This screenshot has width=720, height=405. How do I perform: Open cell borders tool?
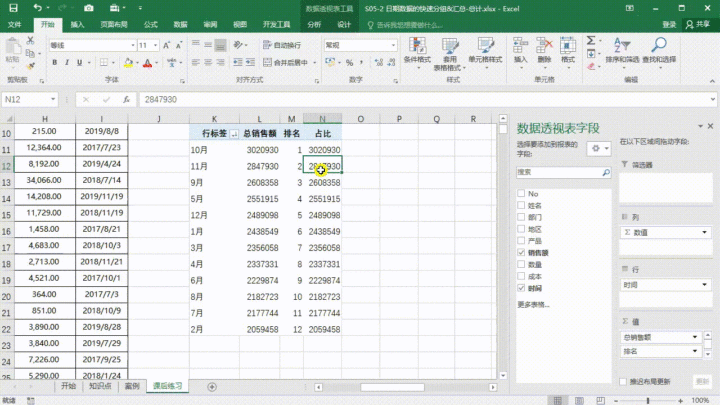(104, 62)
